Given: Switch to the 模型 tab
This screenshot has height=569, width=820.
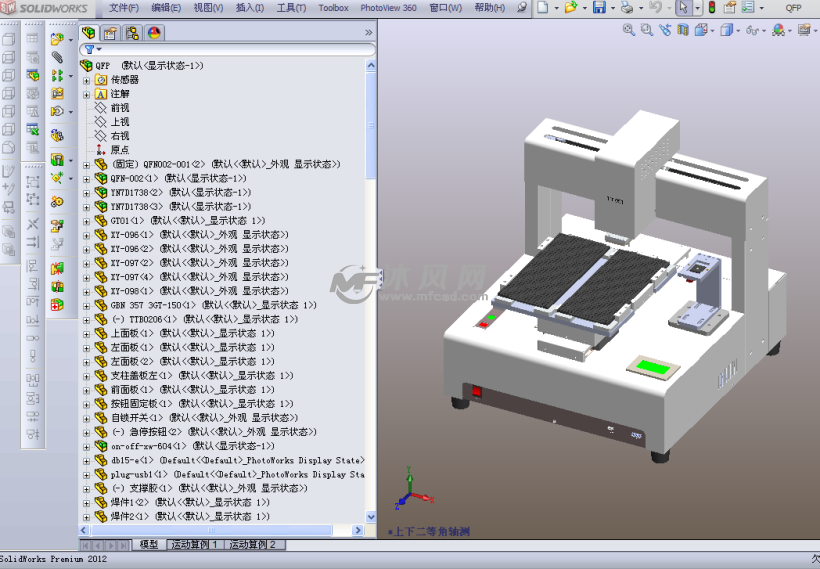Looking at the screenshot, I should [149, 544].
